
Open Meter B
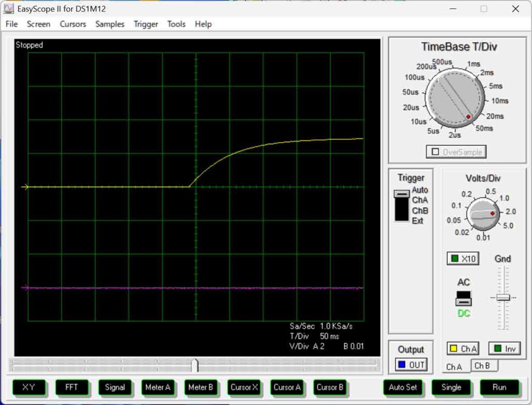click(x=201, y=387)
